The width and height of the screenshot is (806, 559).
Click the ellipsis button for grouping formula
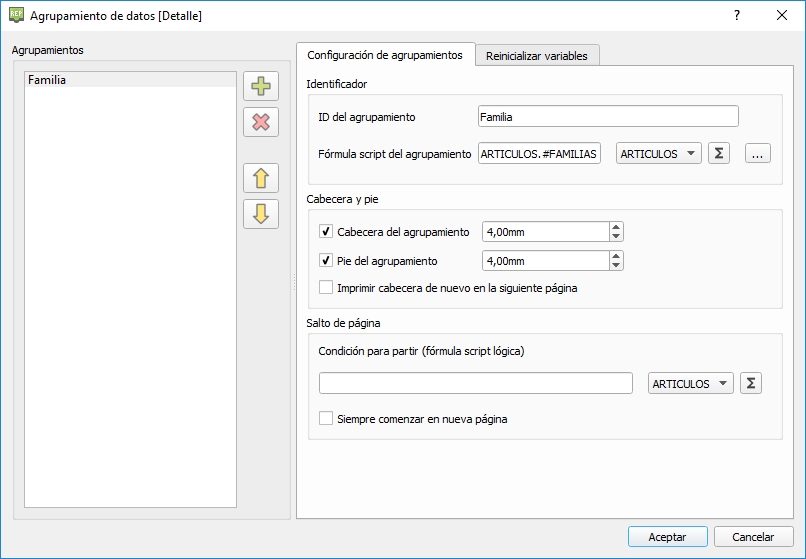[759, 154]
